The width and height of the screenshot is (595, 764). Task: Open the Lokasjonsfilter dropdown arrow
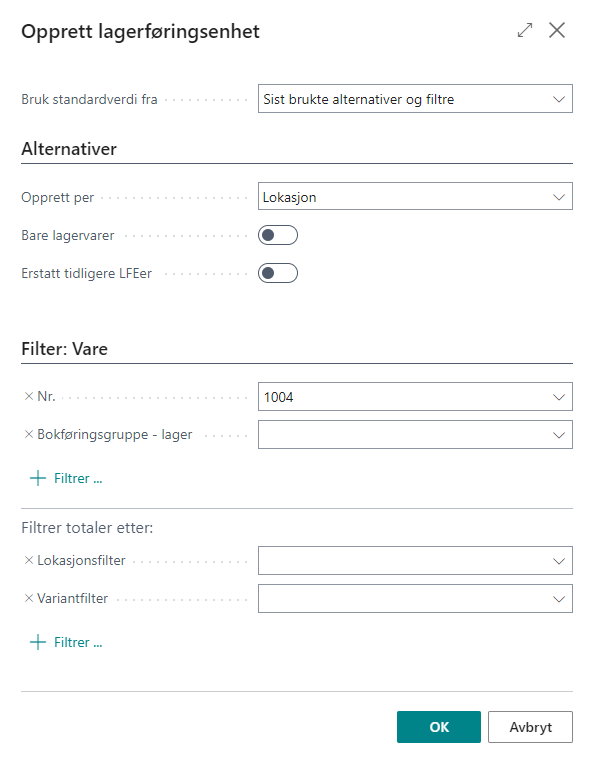(x=559, y=561)
